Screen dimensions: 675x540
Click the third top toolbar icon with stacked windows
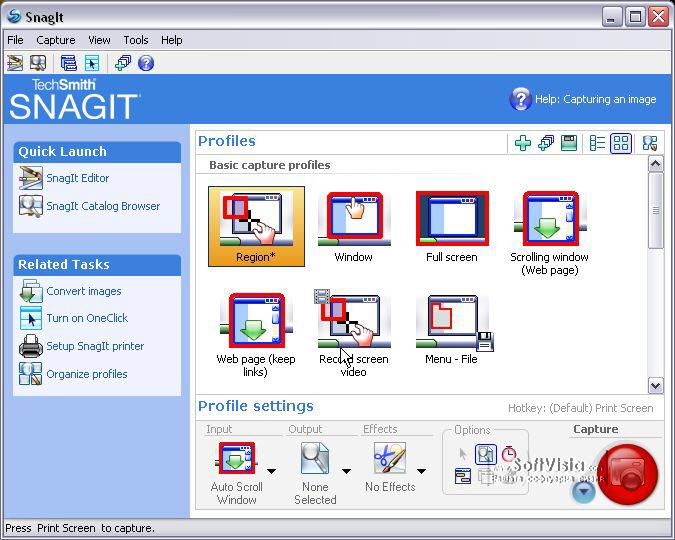(68, 63)
